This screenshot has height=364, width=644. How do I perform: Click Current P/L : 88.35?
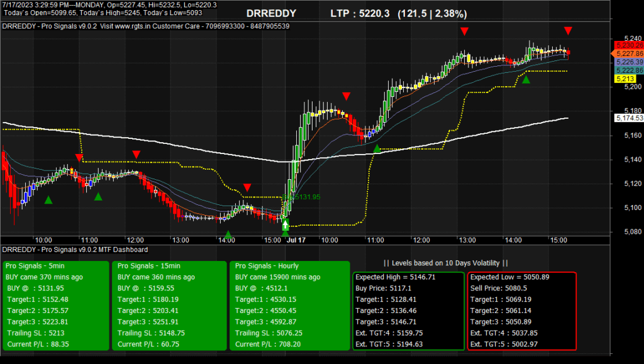pos(38,345)
